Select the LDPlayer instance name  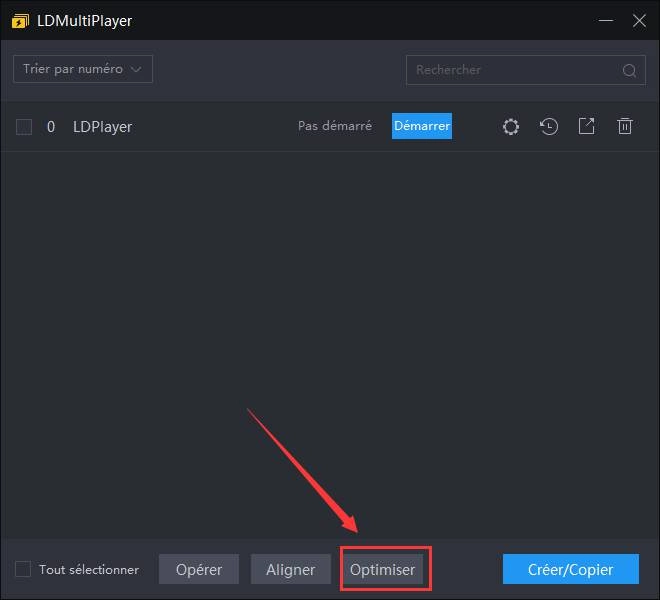click(x=102, y=127)
